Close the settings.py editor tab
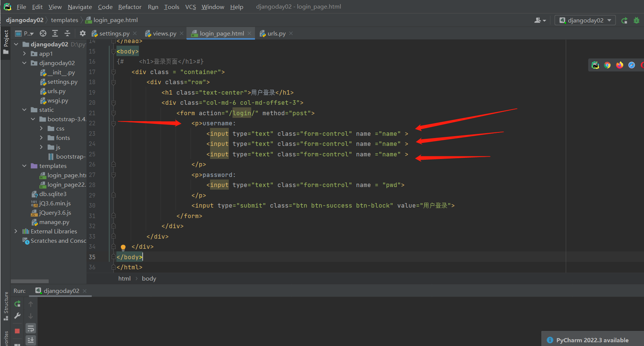Viewport: 644px width, 346px height. 135,33
